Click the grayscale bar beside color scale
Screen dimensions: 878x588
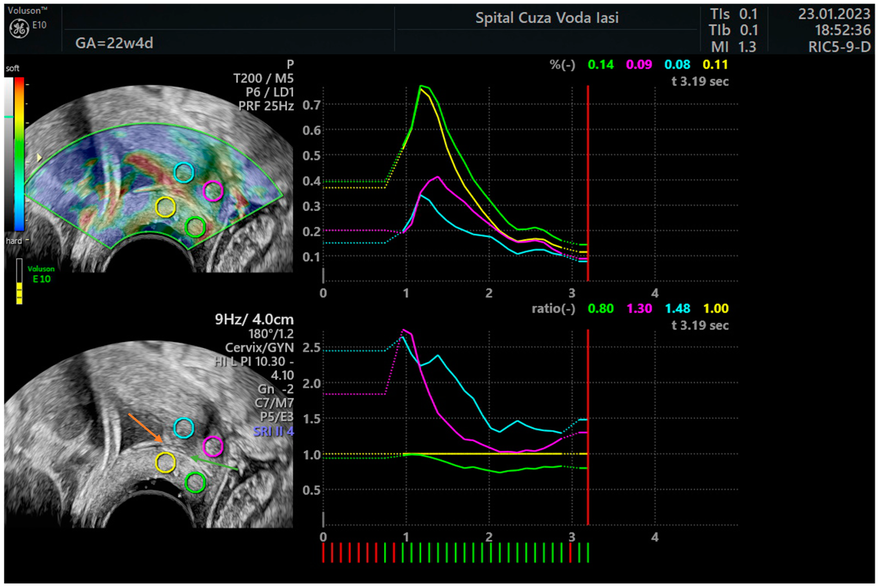(9, 154)
